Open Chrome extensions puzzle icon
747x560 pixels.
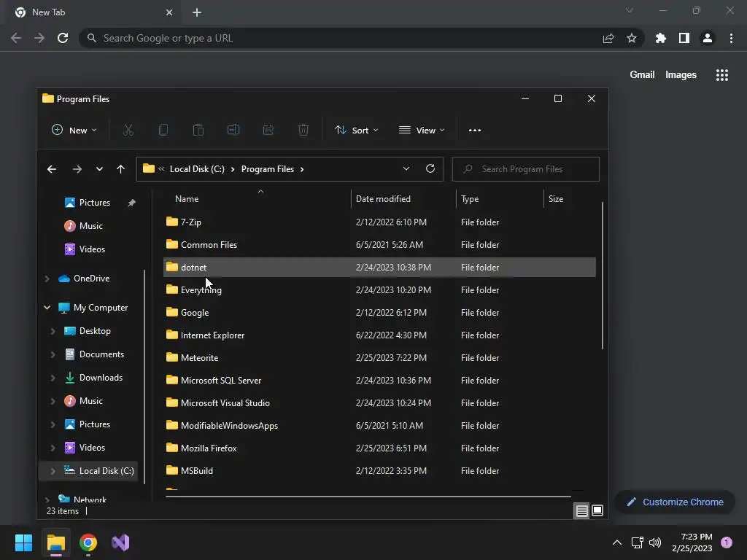661,38
